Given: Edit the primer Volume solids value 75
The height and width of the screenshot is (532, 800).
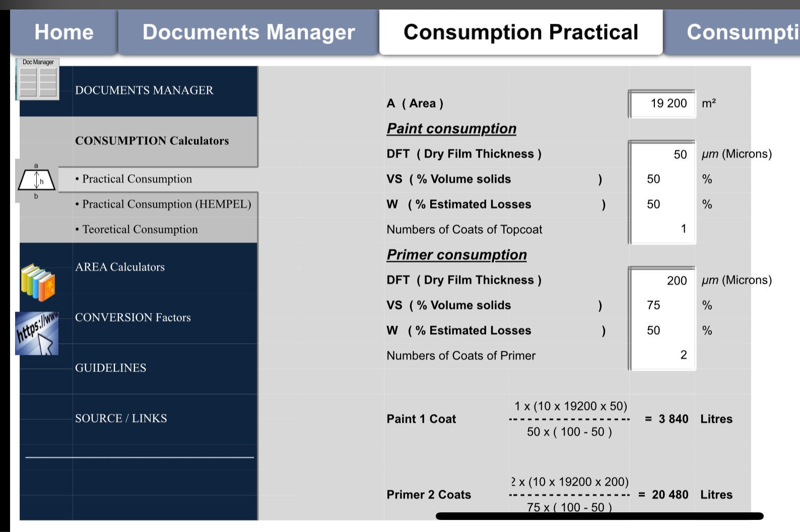Looking at the screenshot, I should click(x=662, y=306).
